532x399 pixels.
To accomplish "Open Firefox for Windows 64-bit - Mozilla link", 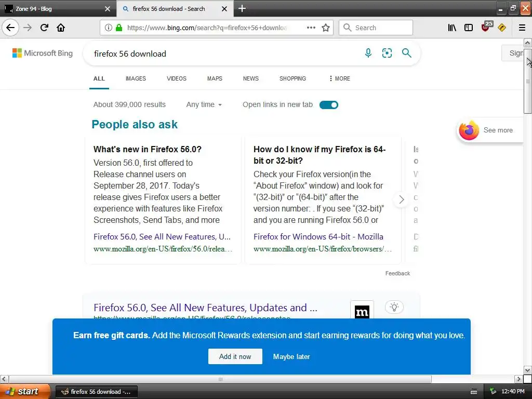I will (x=318, y=237).
